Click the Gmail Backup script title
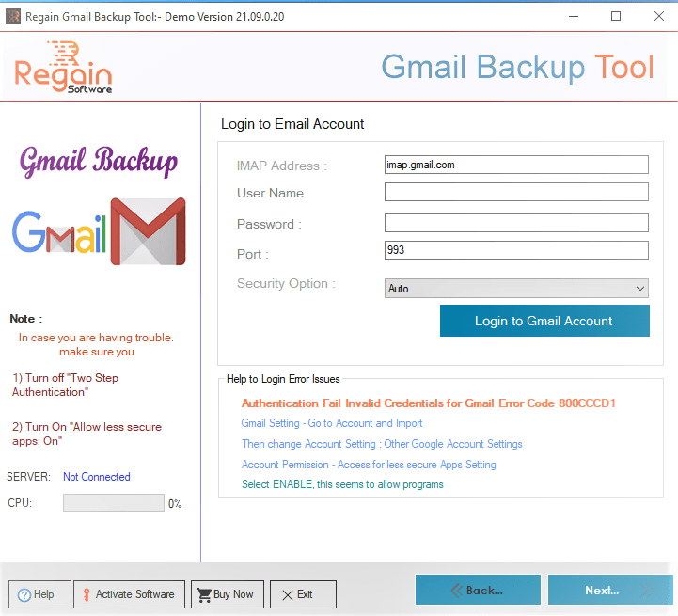This screenshot has width=678, height=616. tap(99, 162)
